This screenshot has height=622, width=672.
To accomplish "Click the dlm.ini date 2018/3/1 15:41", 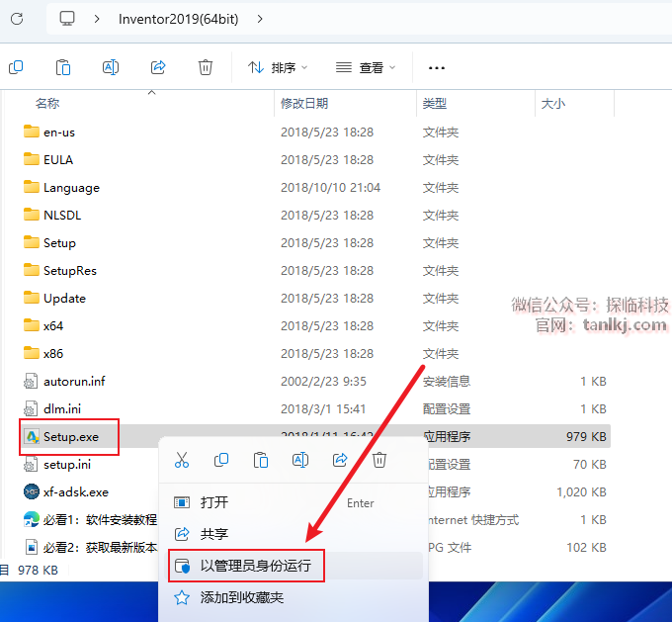I will (323, 408).
